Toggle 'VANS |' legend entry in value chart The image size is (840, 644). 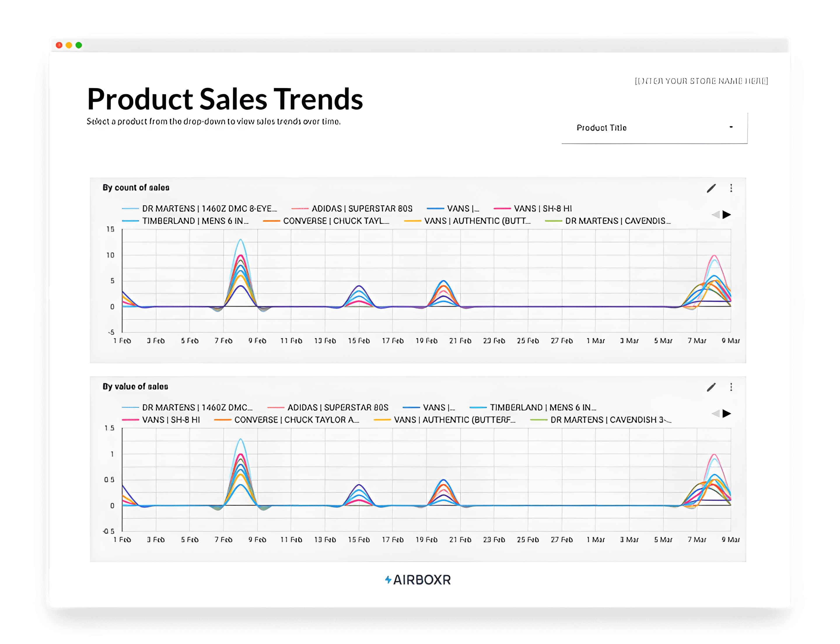(429, 407)
